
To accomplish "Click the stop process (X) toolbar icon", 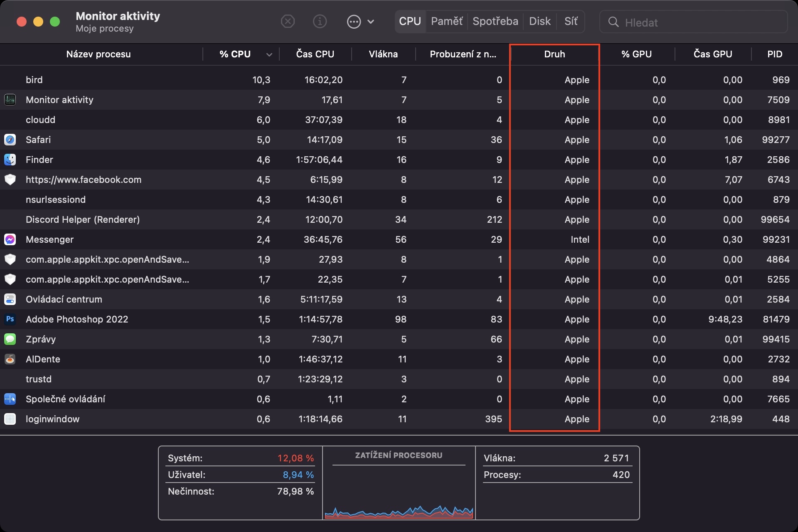I will pos(288,21).
